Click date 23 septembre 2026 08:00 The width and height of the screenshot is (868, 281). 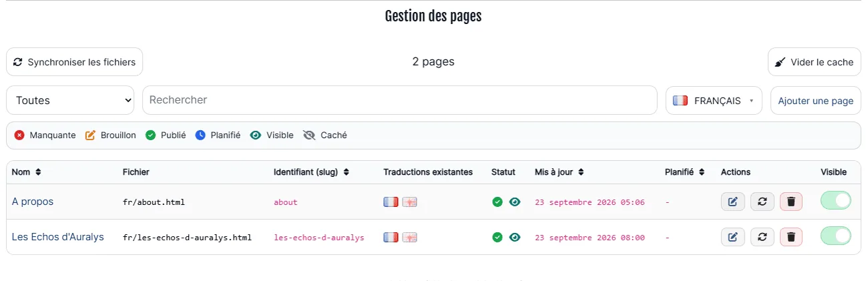coord(590,238)
